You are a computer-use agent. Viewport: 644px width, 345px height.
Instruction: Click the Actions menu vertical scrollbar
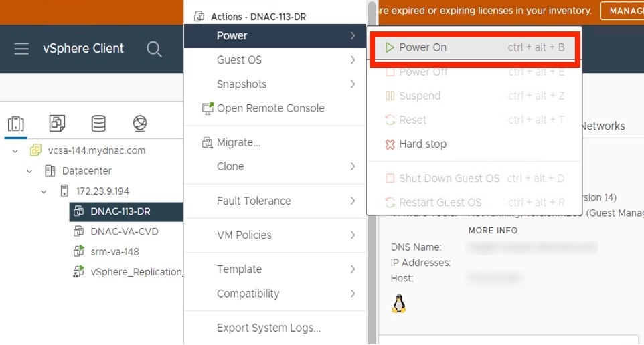click(x=372, y=172)
